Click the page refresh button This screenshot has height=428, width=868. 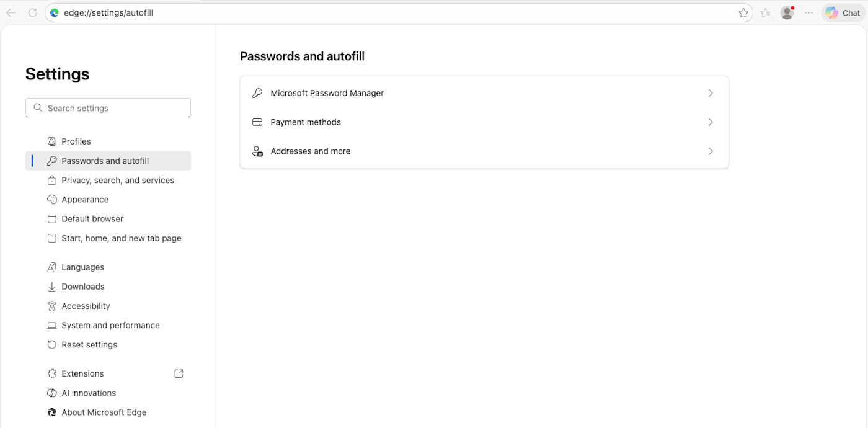click(x=33, y=12)
